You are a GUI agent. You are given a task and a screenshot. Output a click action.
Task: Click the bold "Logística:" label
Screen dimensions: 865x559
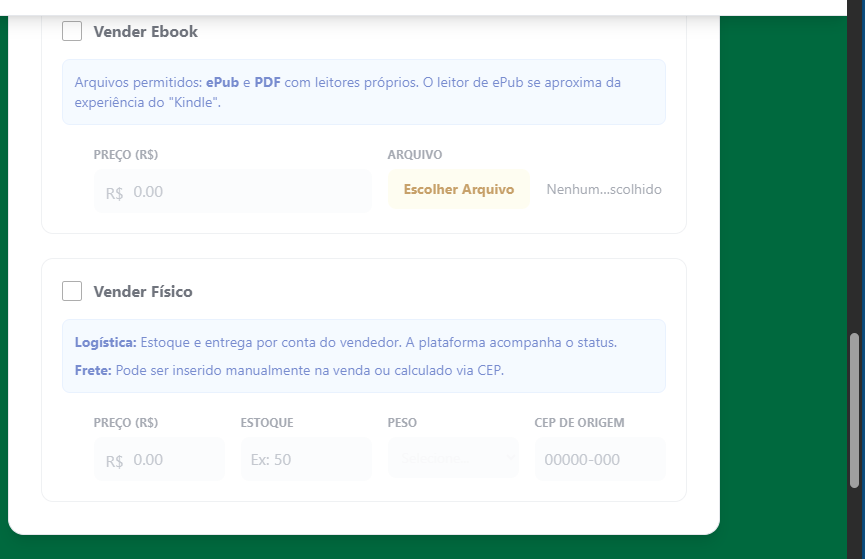105,343
